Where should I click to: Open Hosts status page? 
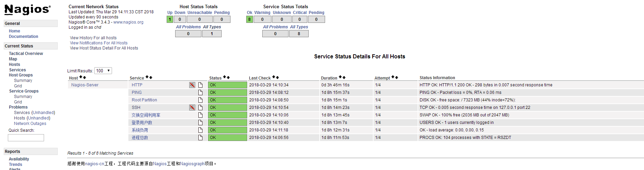click(x=14, y=65)
